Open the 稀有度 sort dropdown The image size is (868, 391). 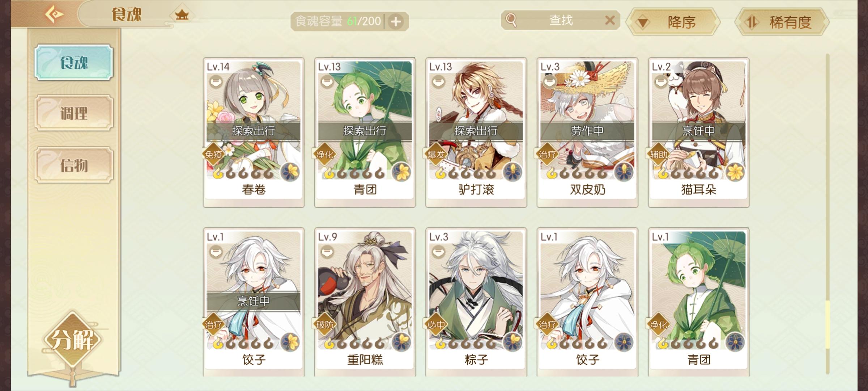[x=782, y=22]
